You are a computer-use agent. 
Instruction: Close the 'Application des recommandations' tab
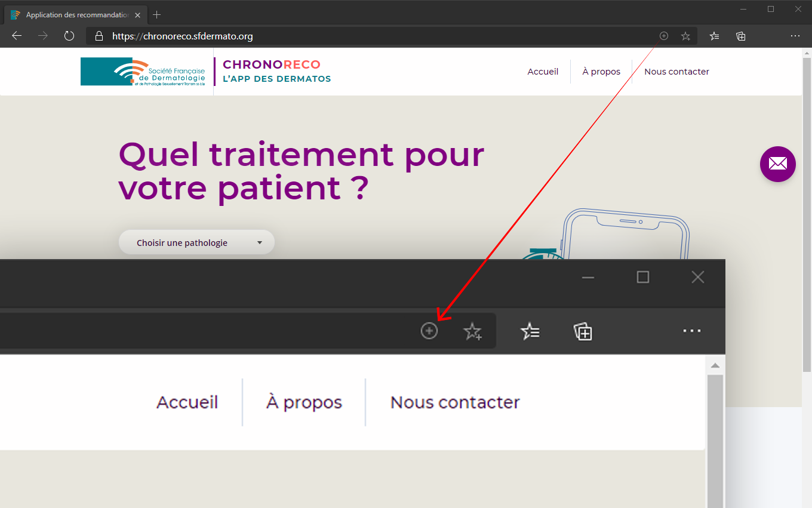click(137, 15)
